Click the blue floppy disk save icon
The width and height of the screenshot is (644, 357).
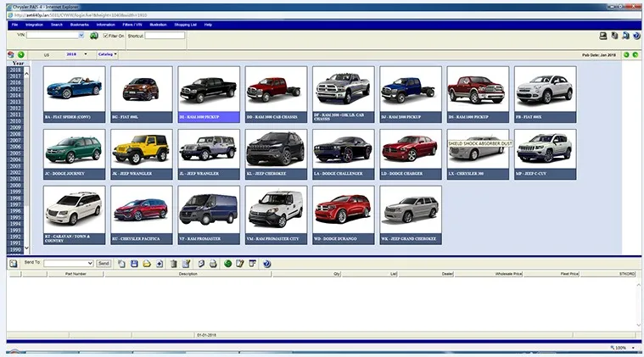pyautogui.click(x=134, y=264)
